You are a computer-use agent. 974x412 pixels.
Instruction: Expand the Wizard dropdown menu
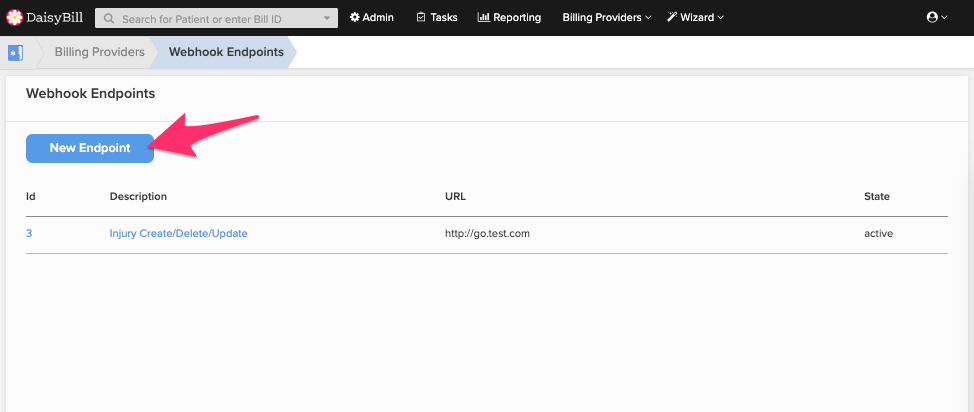[x=696, y=17]
